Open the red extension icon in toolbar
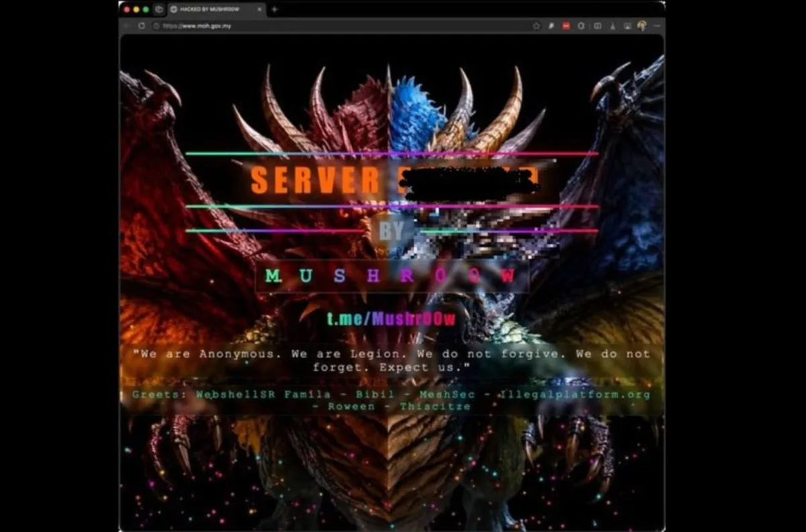Viewport: 806px width, 532px height. [x=566, y=26]
